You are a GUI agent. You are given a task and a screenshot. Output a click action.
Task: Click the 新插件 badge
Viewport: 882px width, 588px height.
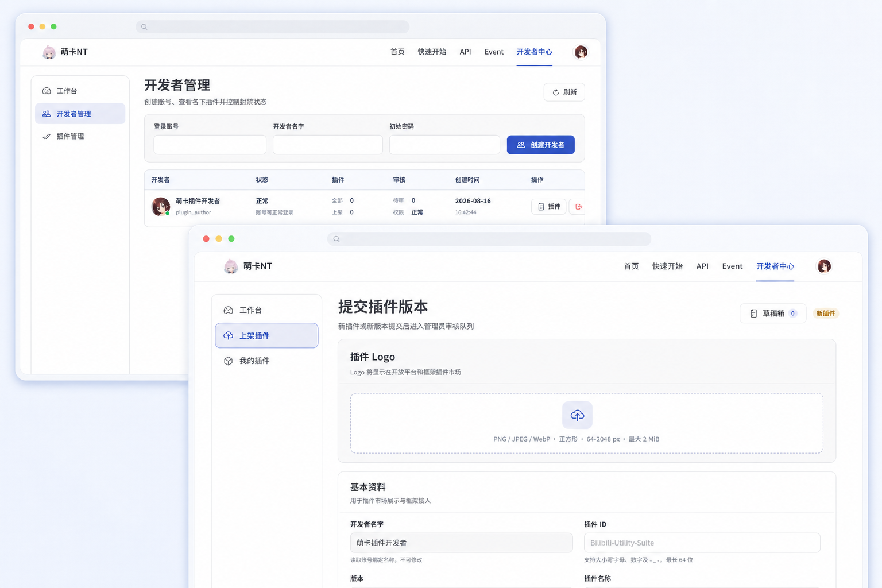826,314
